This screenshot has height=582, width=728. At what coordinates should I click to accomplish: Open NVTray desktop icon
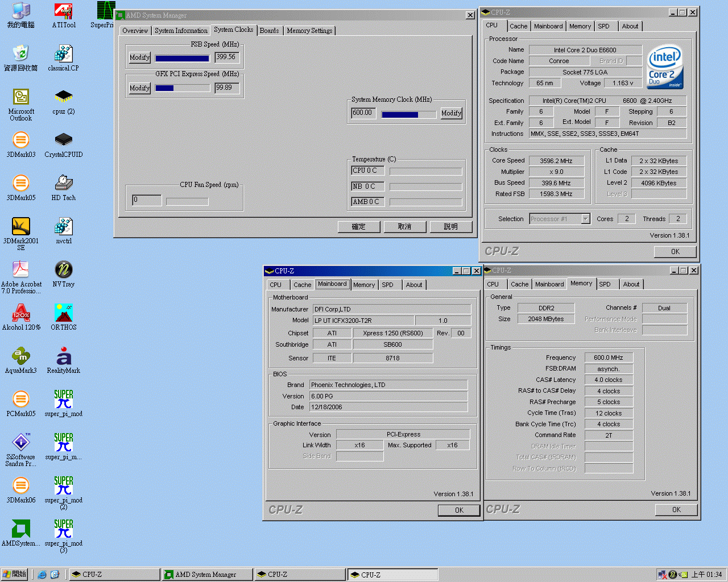pyautogui.click(x=63, y=275)
